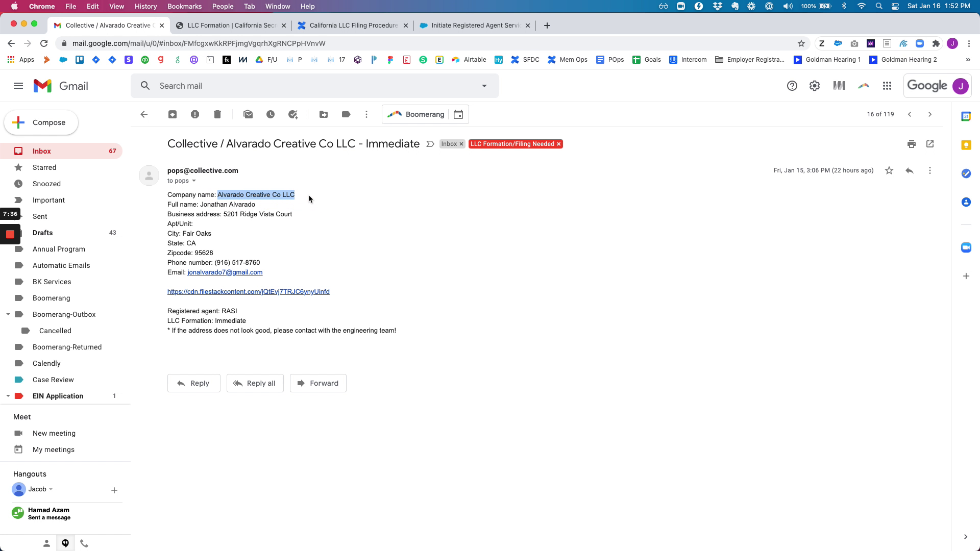Open the Bookmarks menu in menu bar
This screenshot has height=551, width=980.
click(184, 6)
